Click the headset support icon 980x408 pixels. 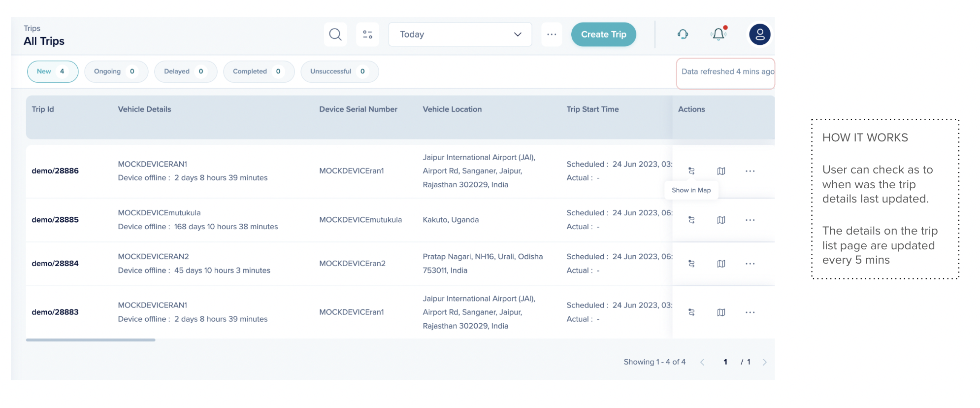(683, 34)
